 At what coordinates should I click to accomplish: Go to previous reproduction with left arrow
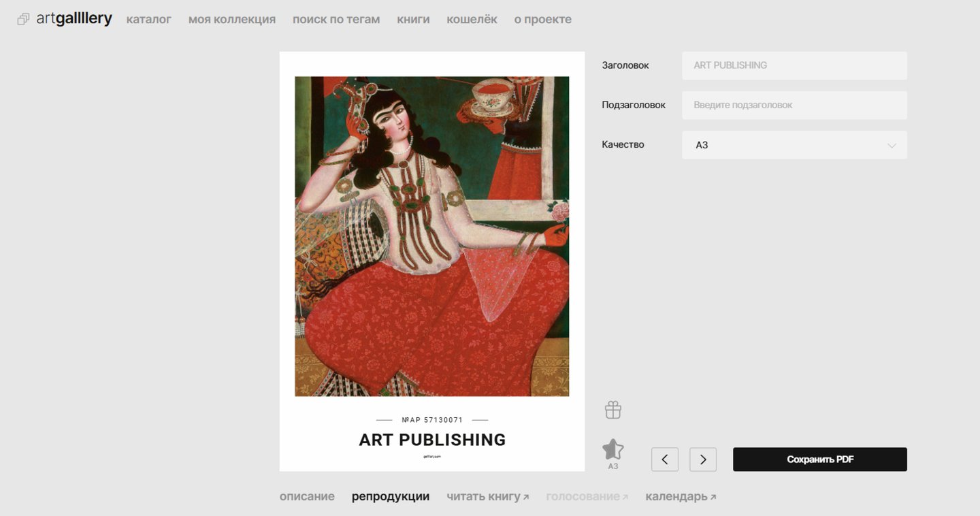point(664,459)
